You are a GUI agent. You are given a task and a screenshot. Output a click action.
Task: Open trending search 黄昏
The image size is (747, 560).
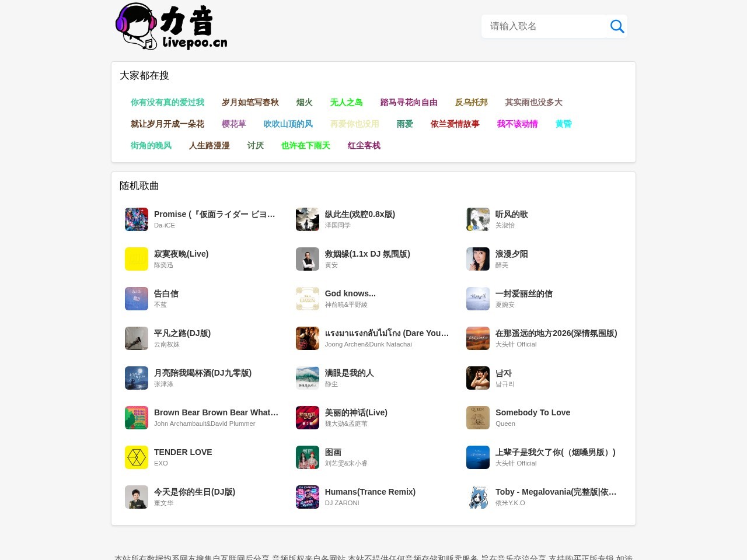click(x=564, y=124)
